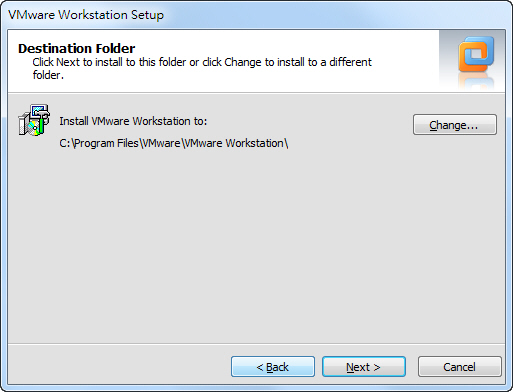Screen dimensions: 513x392
Task: Proceed with the Next > button
Action: tap(364, 367)
